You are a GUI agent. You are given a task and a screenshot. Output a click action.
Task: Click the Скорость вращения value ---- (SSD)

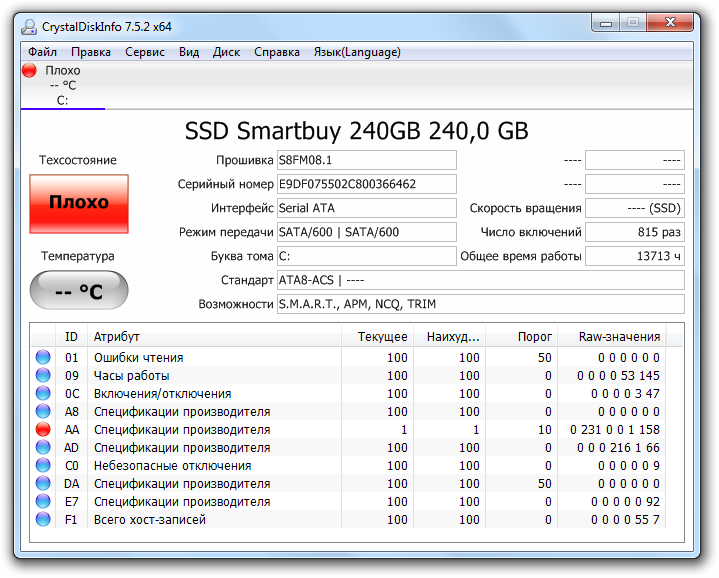635,208
